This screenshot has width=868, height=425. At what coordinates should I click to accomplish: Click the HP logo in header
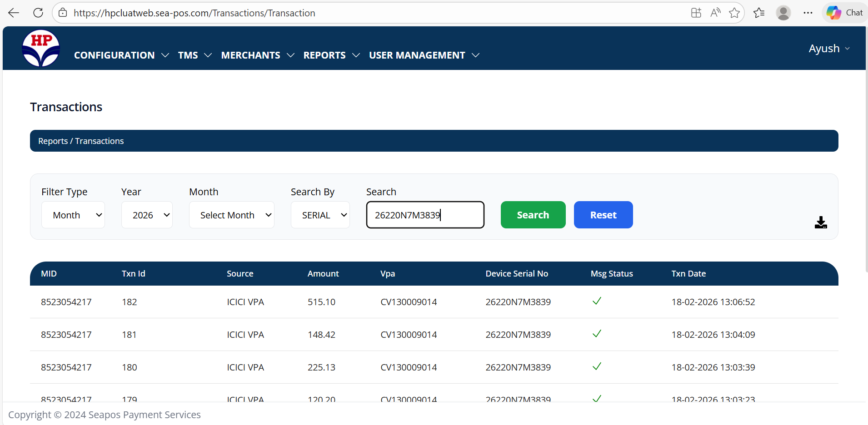click(x=41, y=48)
